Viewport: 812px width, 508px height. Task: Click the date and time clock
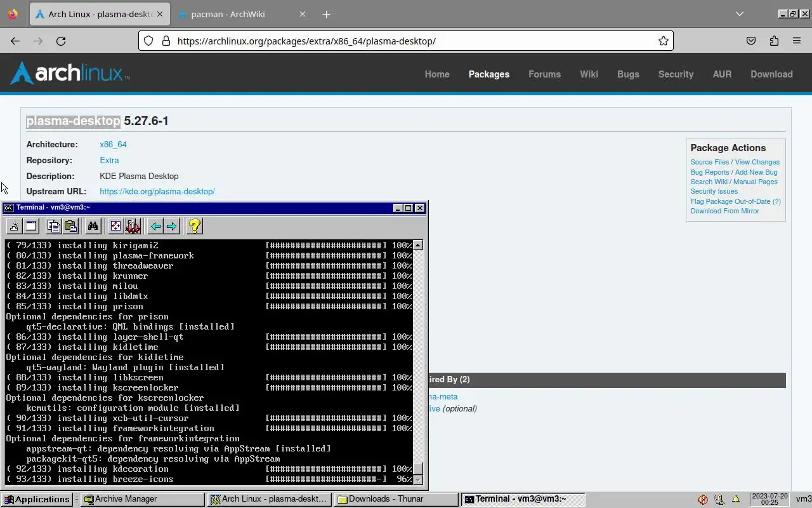(769, 499)
